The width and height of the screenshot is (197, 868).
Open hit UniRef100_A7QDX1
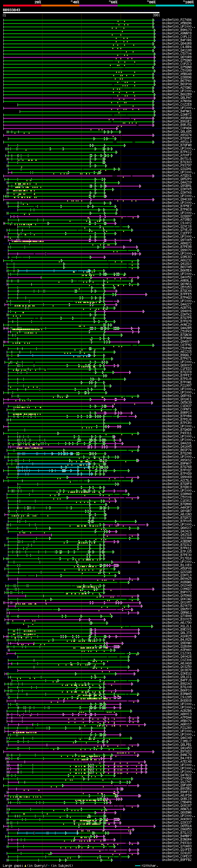point(176,176)
